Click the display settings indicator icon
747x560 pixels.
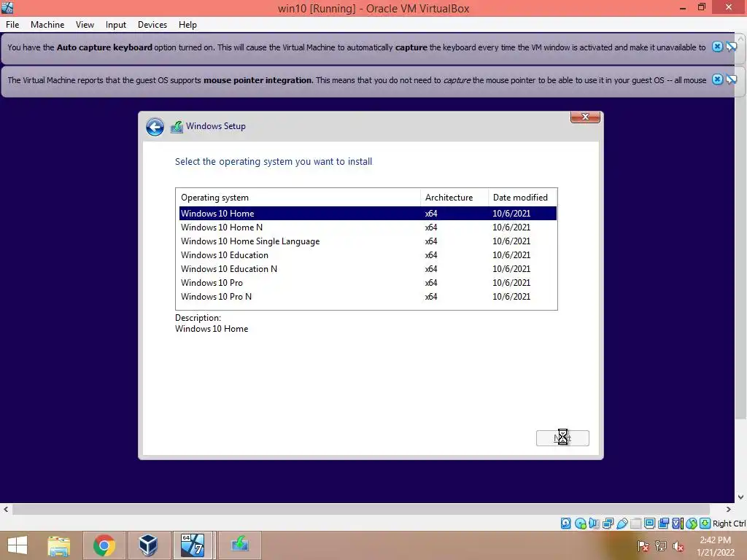pyautogui.click(x=649, y=524)
